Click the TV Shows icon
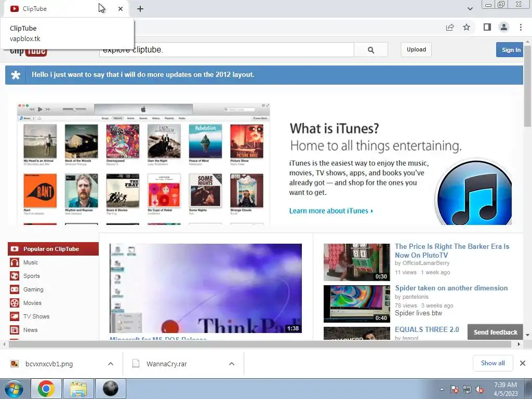This screenshot has height=399, width=532. point(15,316)
